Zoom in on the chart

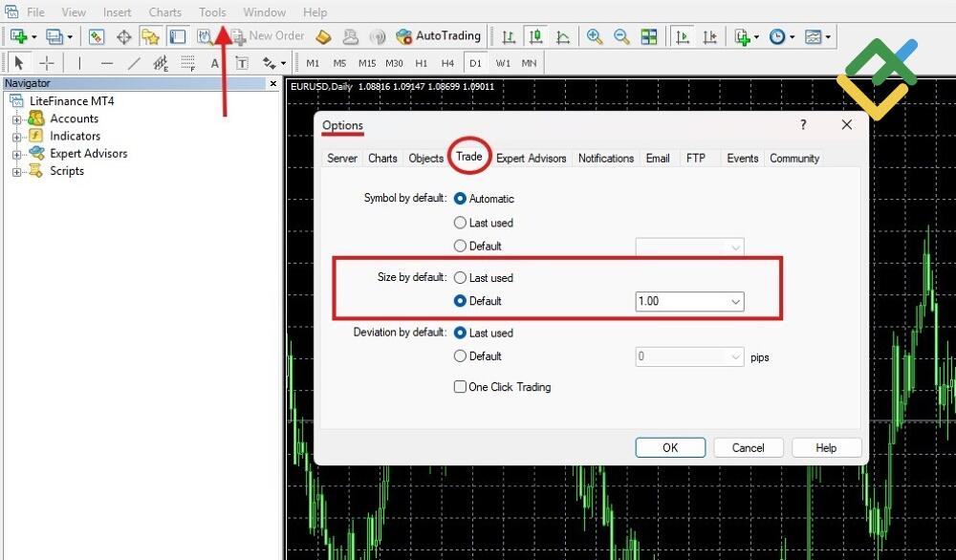pyautogui.click(x=595, y=36)
